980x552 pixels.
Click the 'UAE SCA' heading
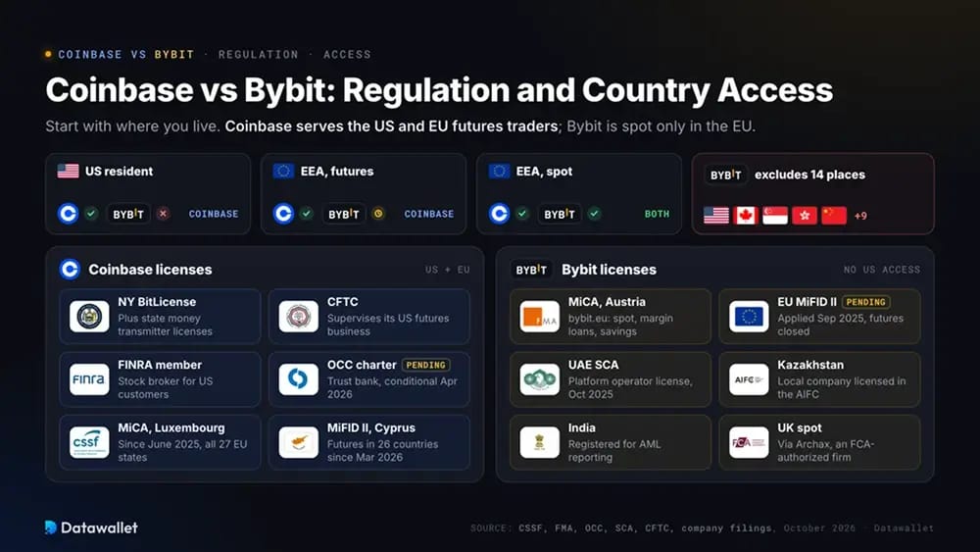593,365
